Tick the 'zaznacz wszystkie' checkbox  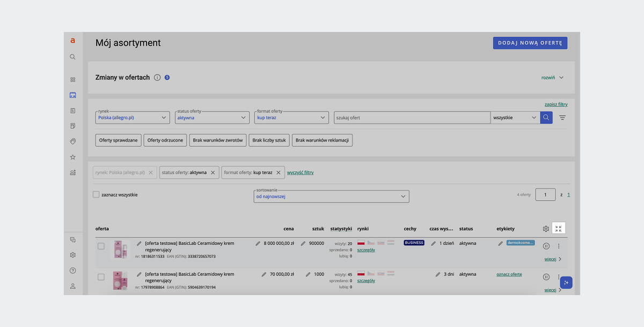pyautogui.click(x=96, y=194)
